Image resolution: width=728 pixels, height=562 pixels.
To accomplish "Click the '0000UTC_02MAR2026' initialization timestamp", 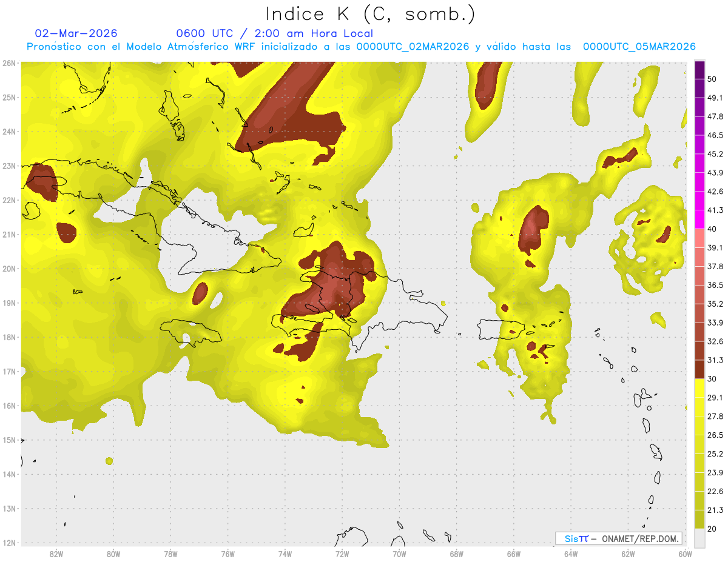I will (x=413, y=47).
